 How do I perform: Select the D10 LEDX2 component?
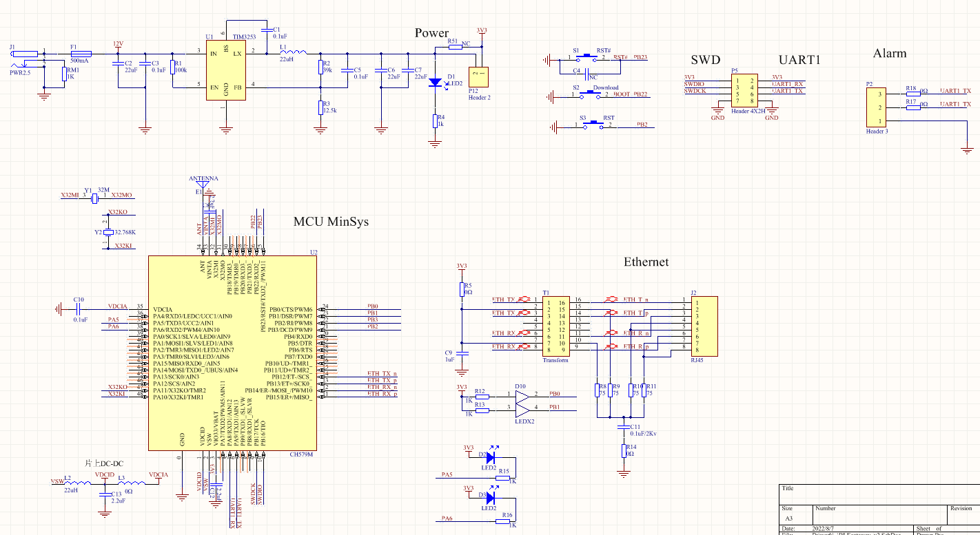(x=523, y=403)
